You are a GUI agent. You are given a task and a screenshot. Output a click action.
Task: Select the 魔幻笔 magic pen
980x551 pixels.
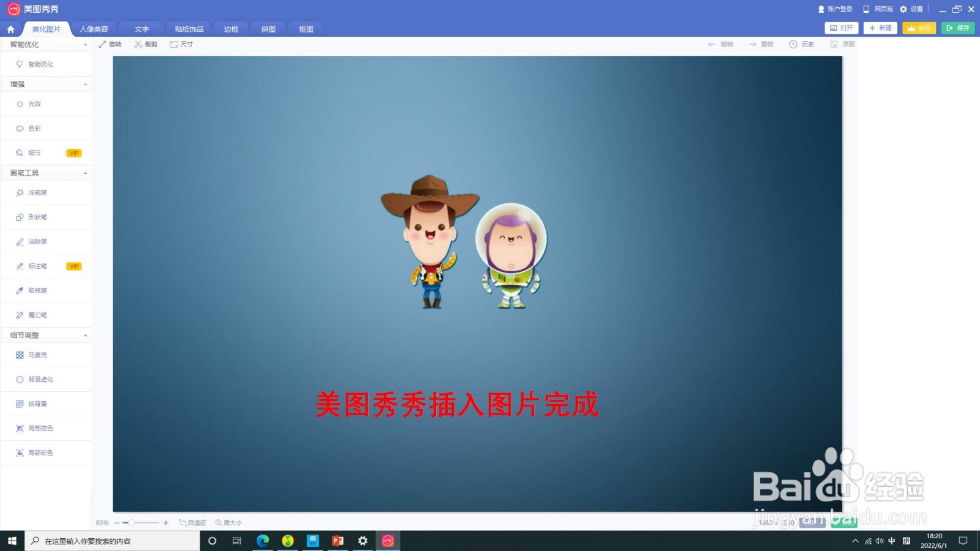[x=47, y=315]
